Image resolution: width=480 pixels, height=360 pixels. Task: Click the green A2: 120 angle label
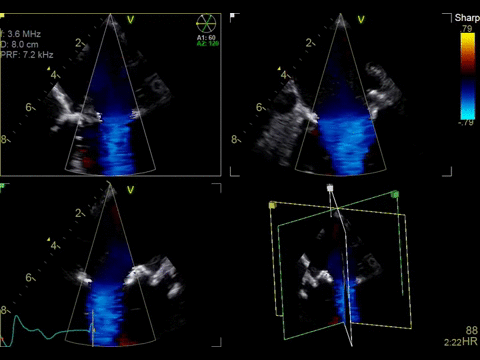click(207, 44)
